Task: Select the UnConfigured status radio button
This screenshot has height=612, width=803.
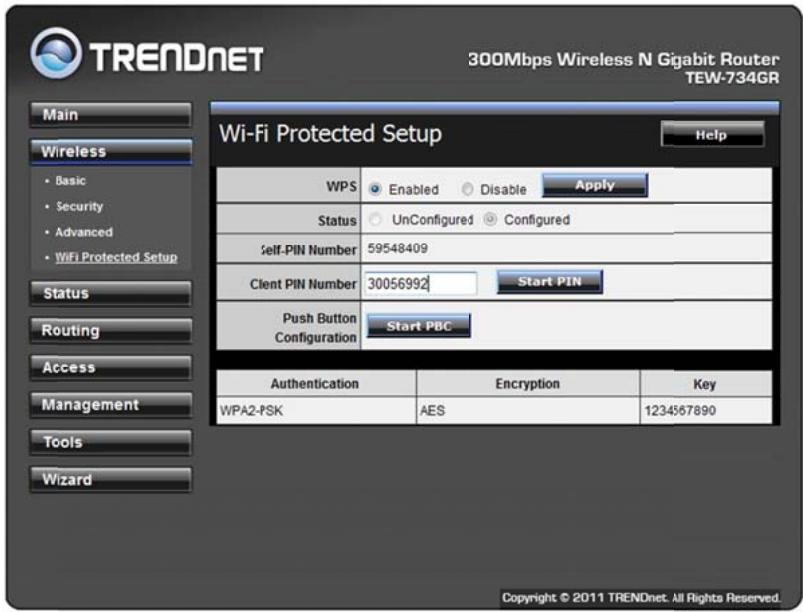Action: 375,220
